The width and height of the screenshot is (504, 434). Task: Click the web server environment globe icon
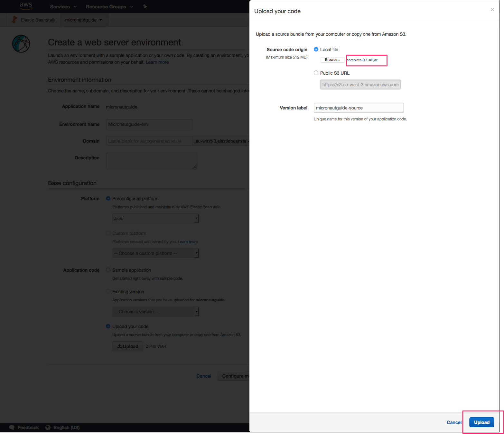point(21,44)
